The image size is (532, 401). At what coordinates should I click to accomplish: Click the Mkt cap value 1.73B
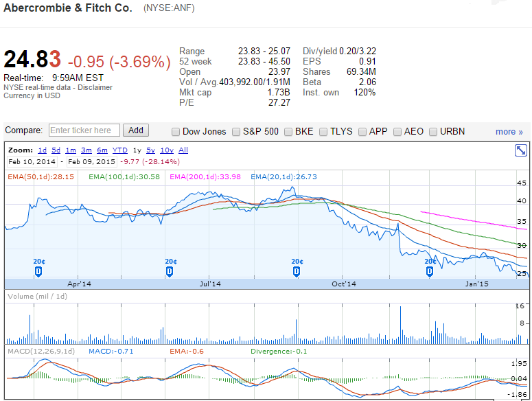pyautogui.click(x=279, y=92)
